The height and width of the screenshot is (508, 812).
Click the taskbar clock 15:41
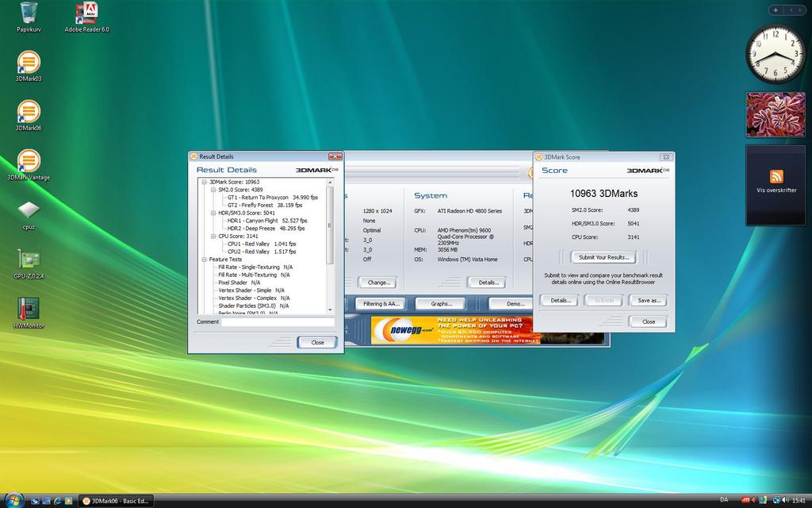(798, 501)
